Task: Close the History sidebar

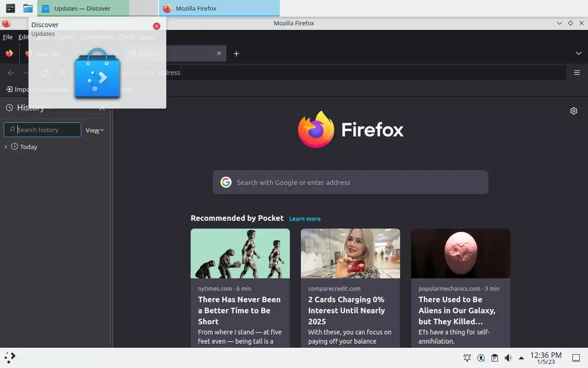Action: (x=102, y=108)
